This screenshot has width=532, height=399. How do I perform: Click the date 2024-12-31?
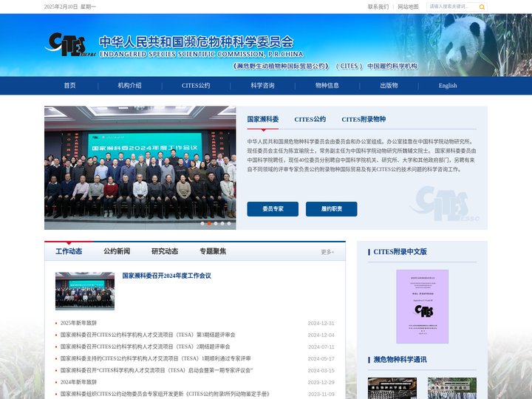[321, 324]
